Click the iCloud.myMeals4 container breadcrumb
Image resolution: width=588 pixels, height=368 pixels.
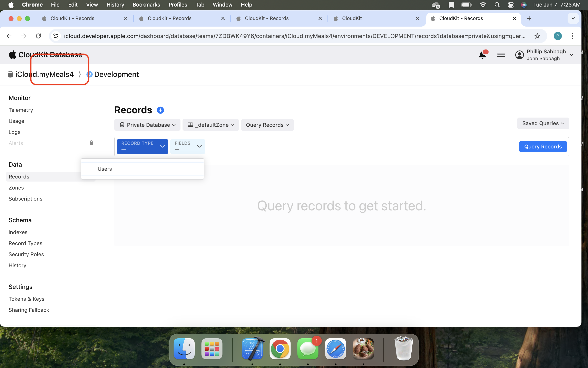pos(45,74)
